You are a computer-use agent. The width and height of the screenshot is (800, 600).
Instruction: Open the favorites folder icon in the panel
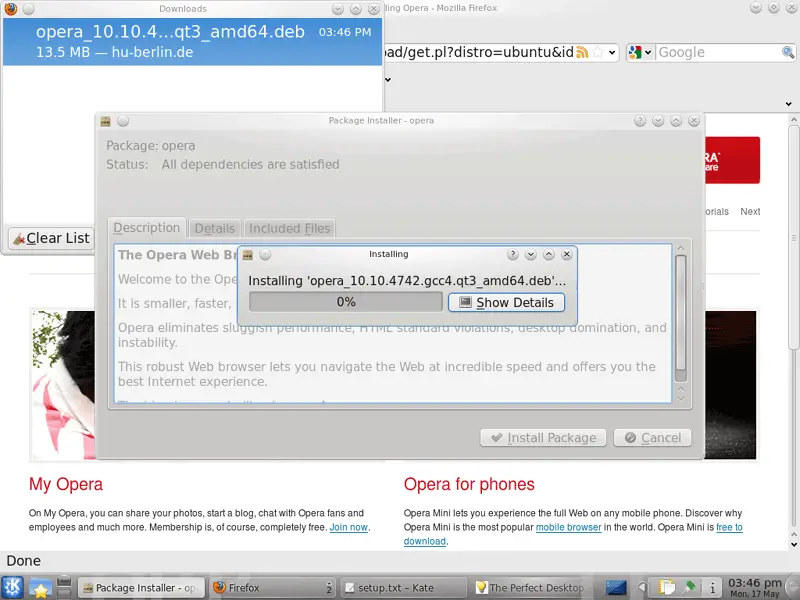[x=40, y=588]
